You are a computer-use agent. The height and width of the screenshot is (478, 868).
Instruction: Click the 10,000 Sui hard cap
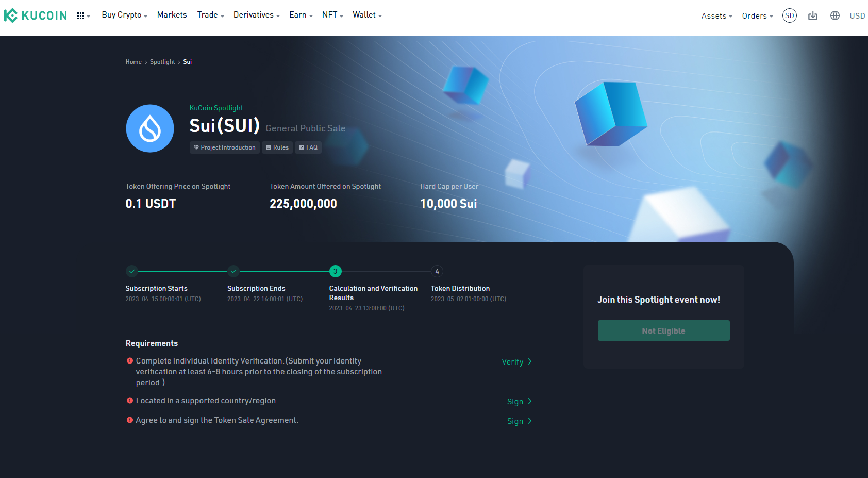pyautogui.click(x=448, y=204)
